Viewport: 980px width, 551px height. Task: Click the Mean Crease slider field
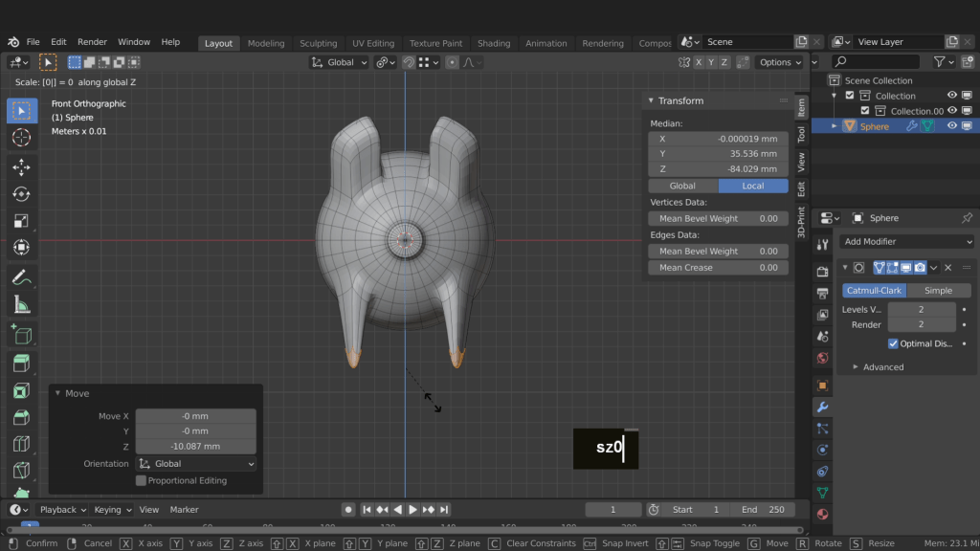(718, 268)
